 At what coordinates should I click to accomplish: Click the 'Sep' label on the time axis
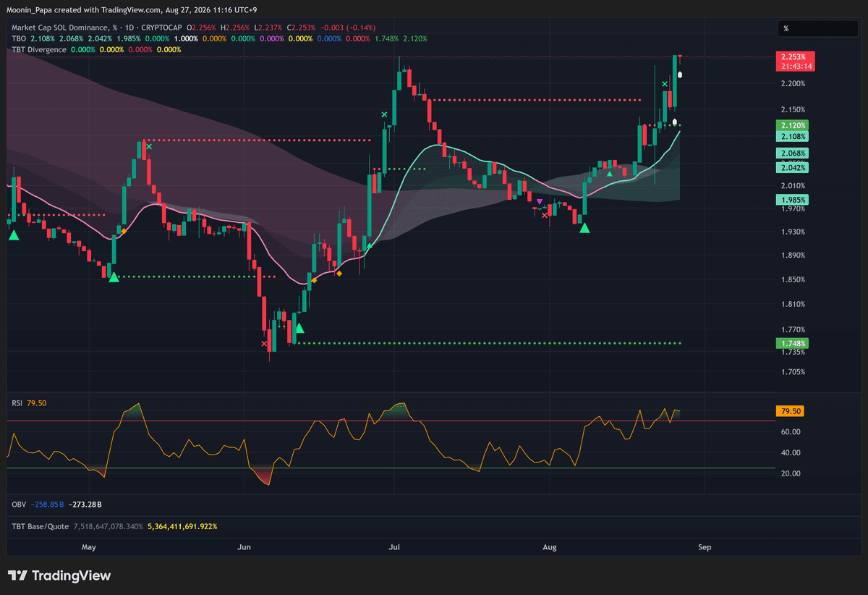[x=705, y=547]
